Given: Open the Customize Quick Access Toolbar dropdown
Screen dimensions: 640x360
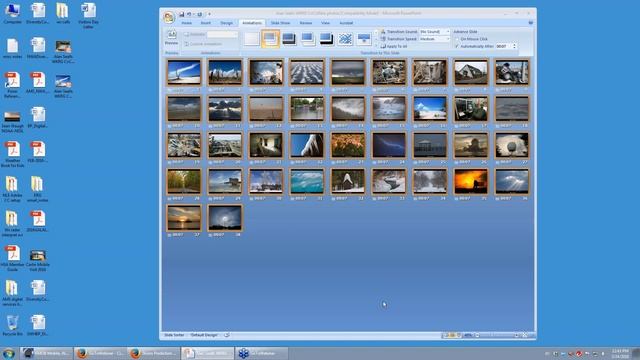Looking at the screenshot, I should tap(209, 14).
